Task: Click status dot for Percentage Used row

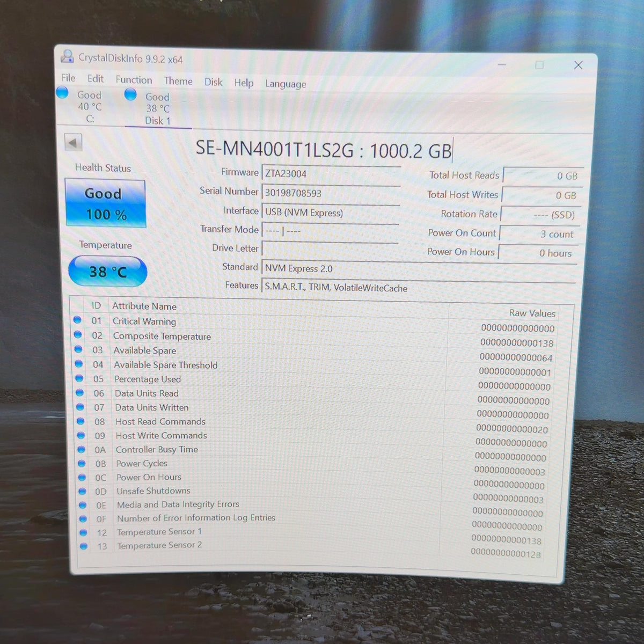Action: pyautogui.click(x=79, y=378)
